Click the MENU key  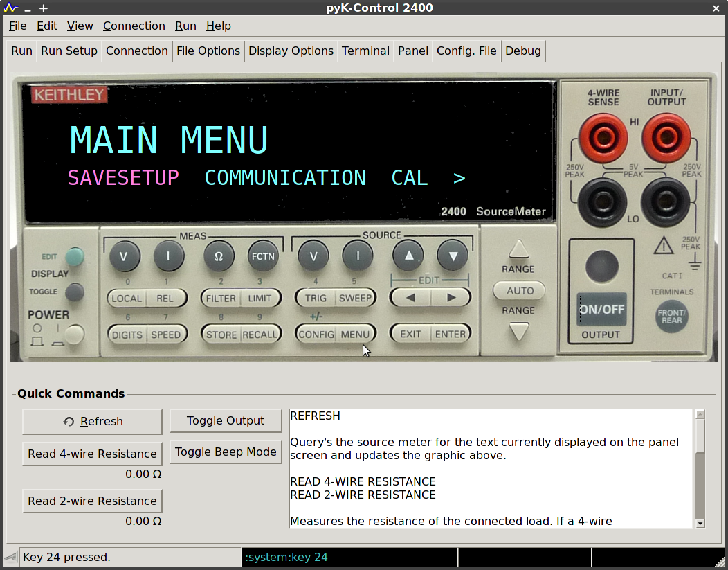pyautogui.click(x=356, y=334)
